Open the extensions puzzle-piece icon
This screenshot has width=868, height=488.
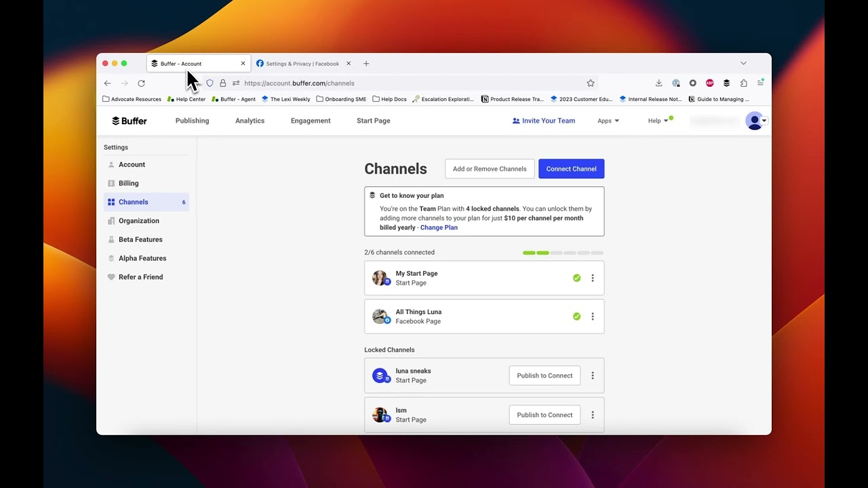743,83
